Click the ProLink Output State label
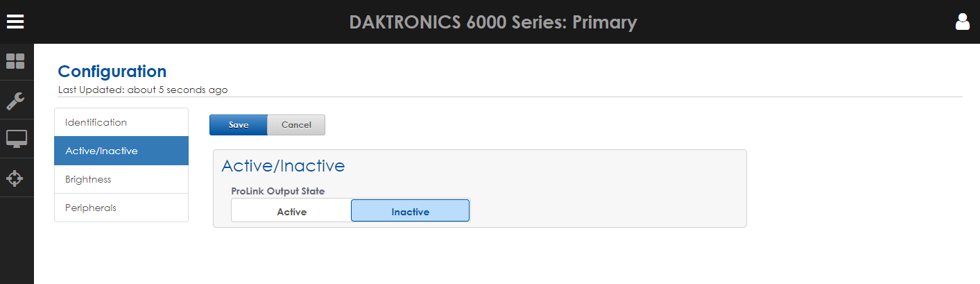The height and width of the screenshot is (284, 980). (x=277, y=191)
